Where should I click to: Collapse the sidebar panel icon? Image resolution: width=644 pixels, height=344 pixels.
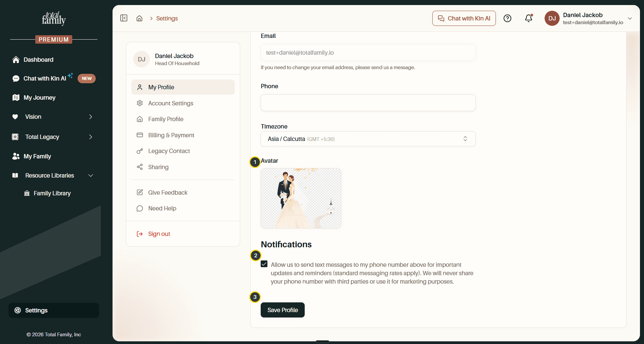(124, 18)
